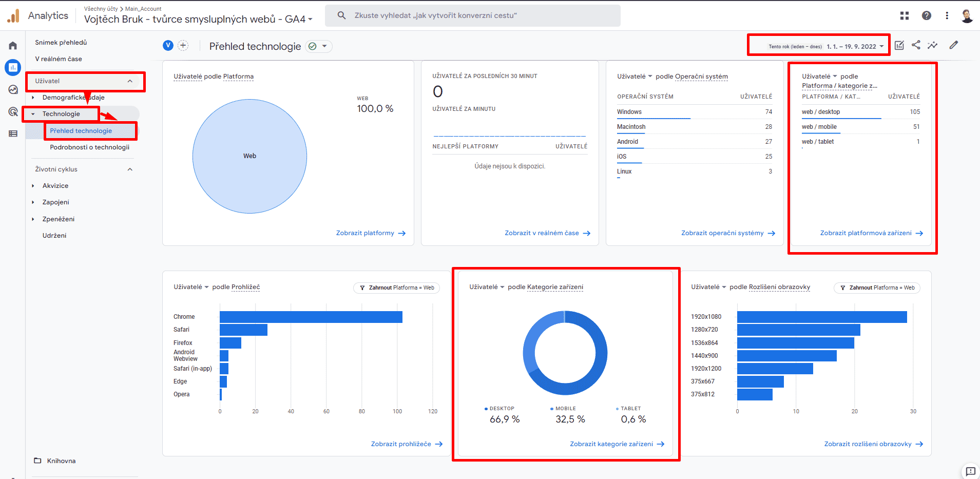Open Insights with the sparkle icon

pos(933,45)
